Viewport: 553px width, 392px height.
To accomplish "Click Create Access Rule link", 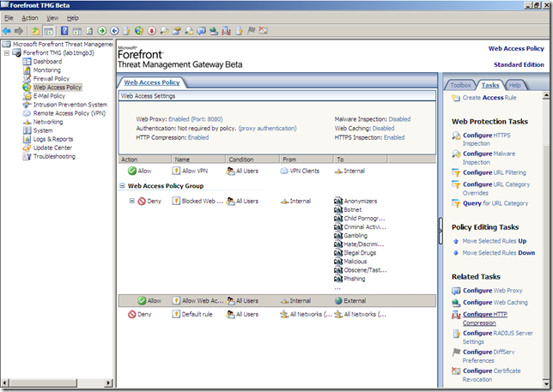I will [x=489, y=98].
